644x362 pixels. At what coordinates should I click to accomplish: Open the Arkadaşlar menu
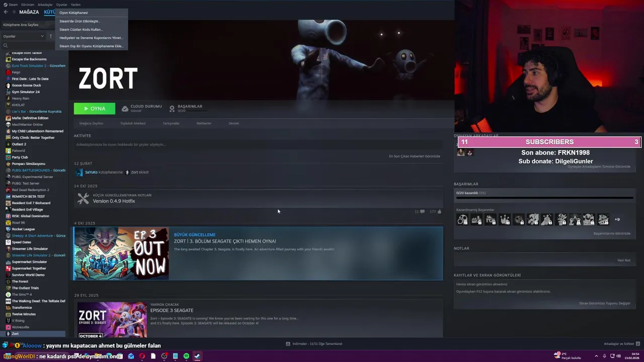tap(45, 5)
